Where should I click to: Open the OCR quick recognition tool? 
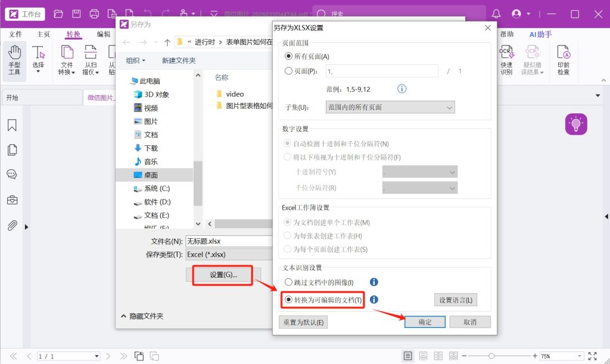click(506, 60)
